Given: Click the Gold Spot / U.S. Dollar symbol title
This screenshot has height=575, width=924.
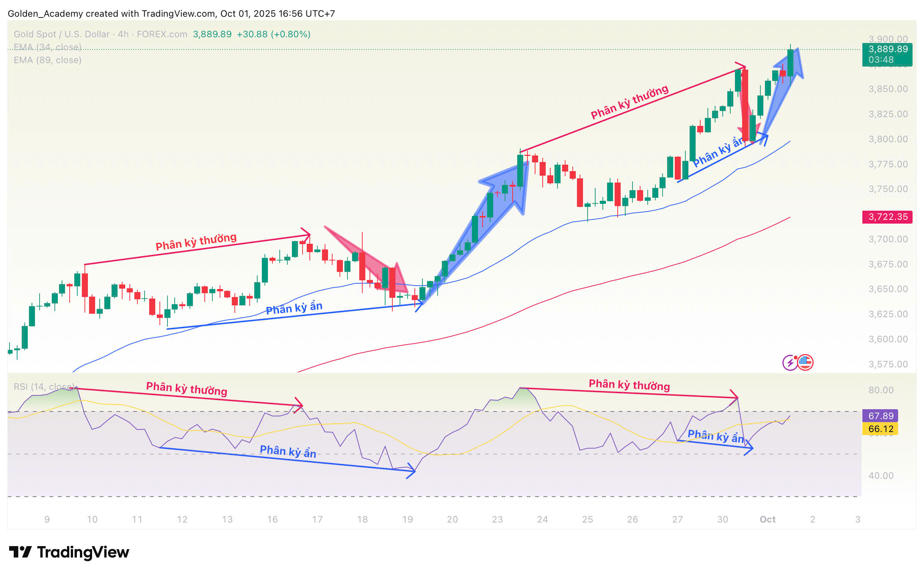Looking at the screenshot, I should coord(61,34).
